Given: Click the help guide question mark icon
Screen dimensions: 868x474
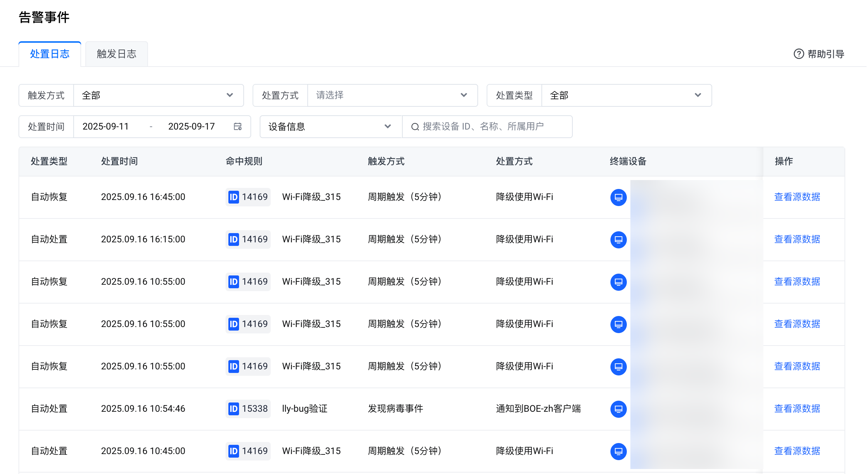Looking at the screenshot, I should coord(799,54).
